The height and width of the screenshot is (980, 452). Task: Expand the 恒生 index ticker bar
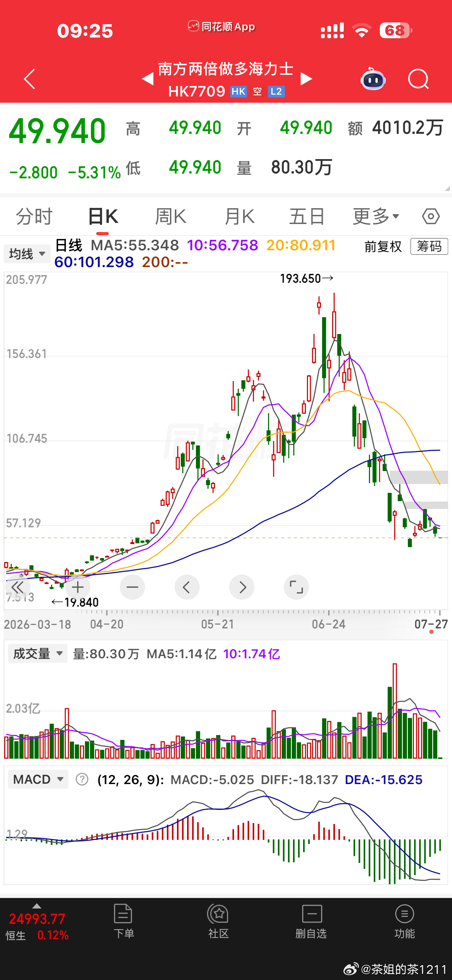pyautogui.click(x=36, y=906)
